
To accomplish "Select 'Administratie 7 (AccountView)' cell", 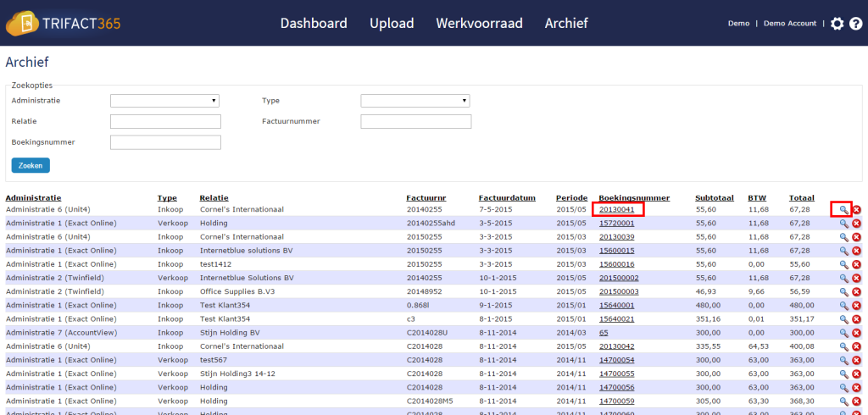I will pos(60,333).
